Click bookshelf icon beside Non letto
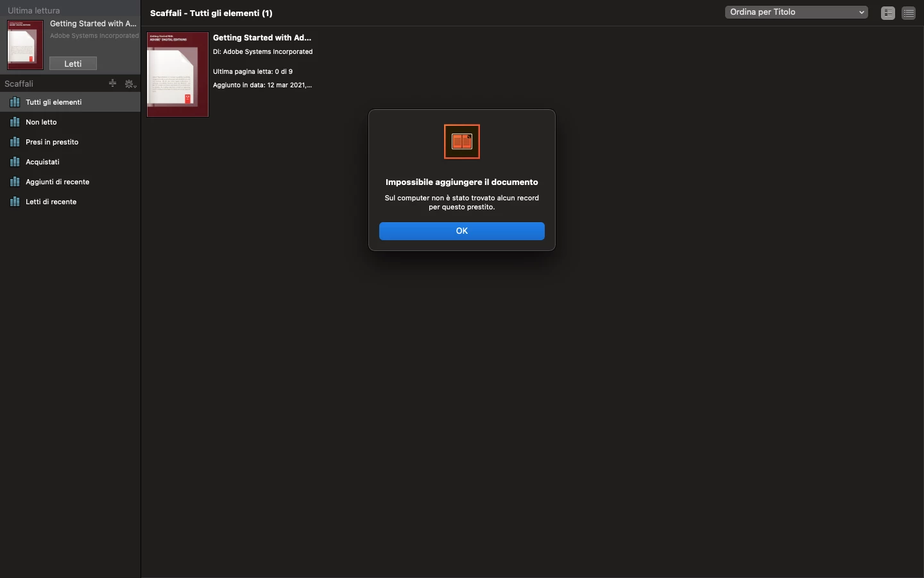Screen dimensions: 924x578 [15, 122]
